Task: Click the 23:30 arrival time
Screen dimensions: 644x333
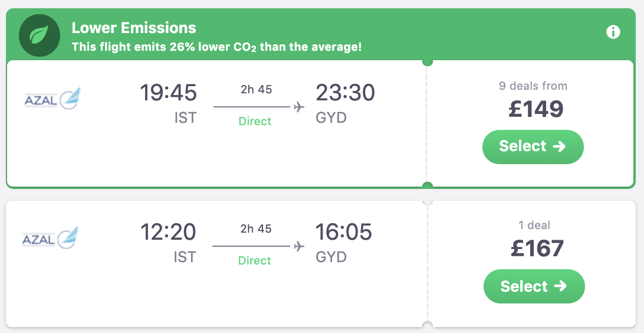Action: (345, 93)
